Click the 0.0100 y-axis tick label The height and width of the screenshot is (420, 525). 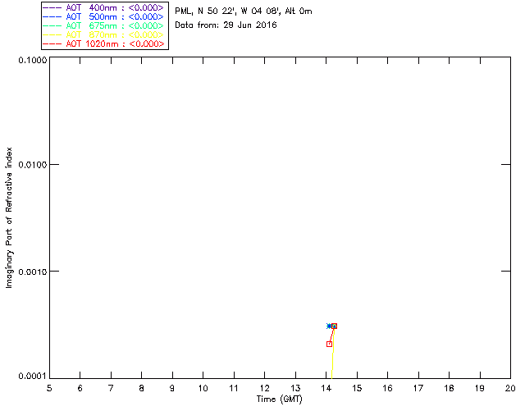29,165
